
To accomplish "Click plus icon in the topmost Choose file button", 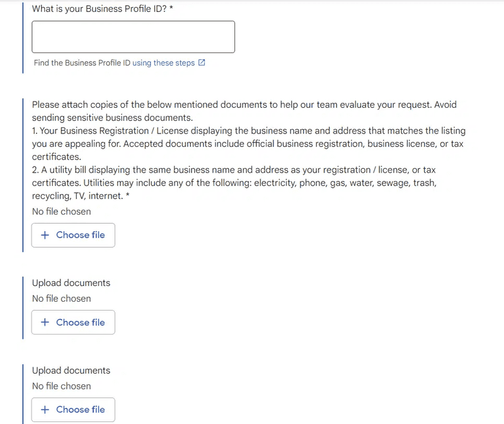I will (45, 235).
